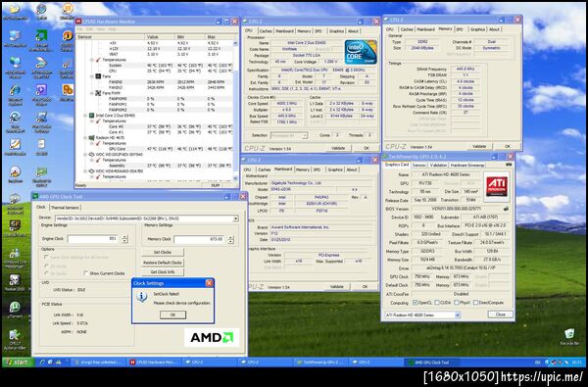Collapse the Fans PWM tree node
The height and width of the screenshot is (387, 588).
point(92,93)
